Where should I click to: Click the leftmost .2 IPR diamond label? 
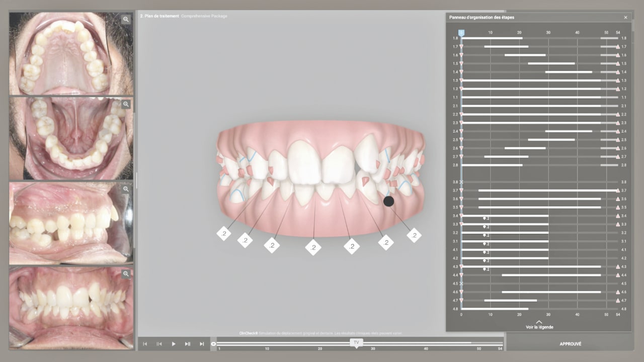click(x=223, y=233)
